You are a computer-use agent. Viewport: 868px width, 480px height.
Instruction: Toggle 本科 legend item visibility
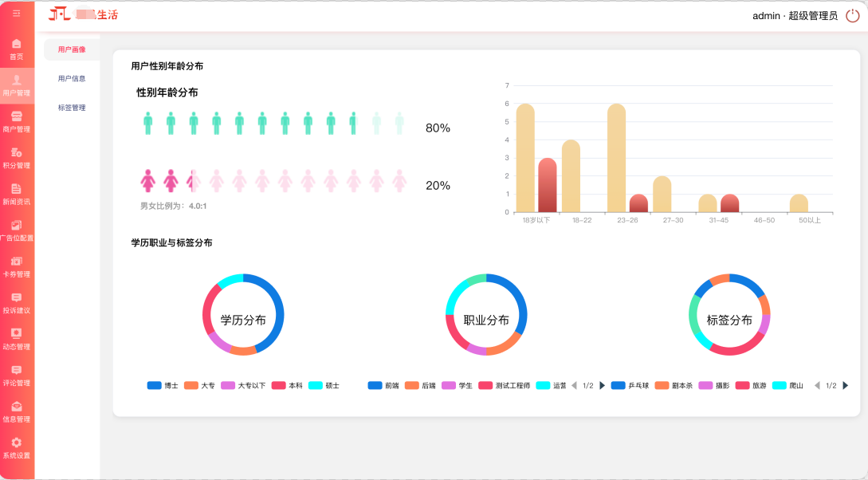pos(287,385)
